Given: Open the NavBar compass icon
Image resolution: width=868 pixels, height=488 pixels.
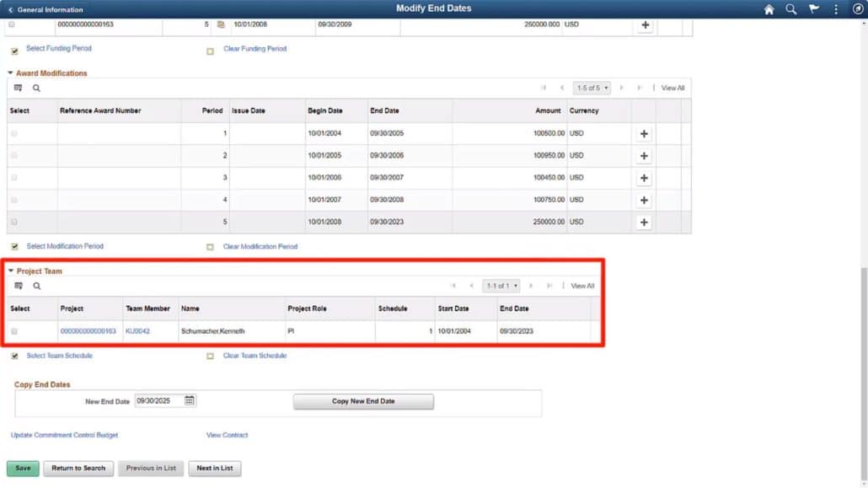Looking at the screenshot, I should click(x=859, y=9).
